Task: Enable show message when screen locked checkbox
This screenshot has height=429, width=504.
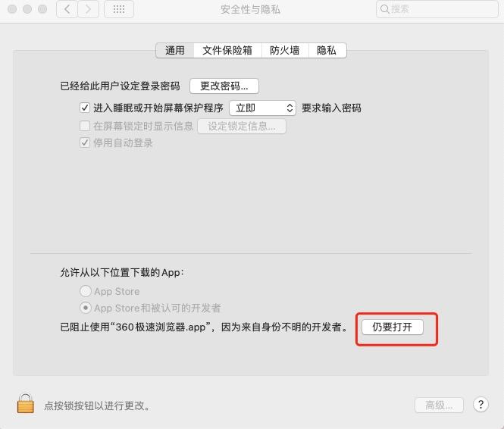Action: tap(85, 126)
